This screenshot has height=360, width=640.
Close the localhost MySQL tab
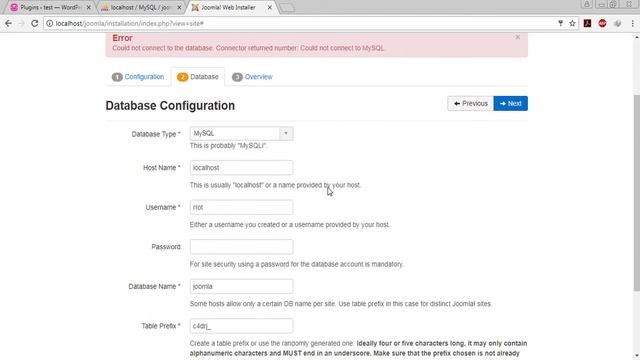[x=179, y=7]
